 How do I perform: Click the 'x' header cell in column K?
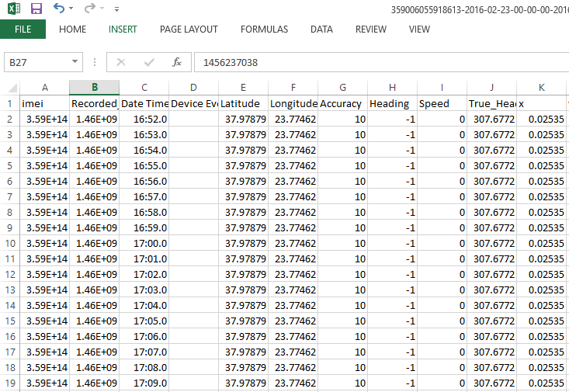(x=542, y=103)
